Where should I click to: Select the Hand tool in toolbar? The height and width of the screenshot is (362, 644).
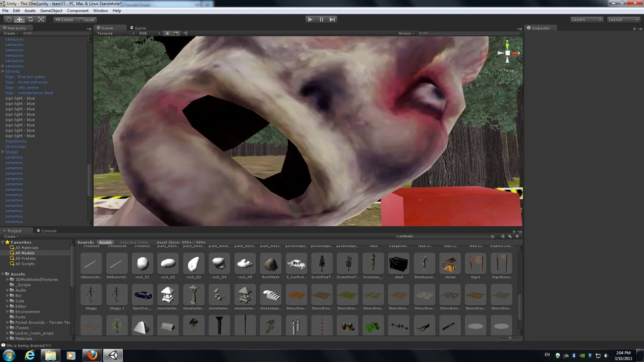(8, 19)
